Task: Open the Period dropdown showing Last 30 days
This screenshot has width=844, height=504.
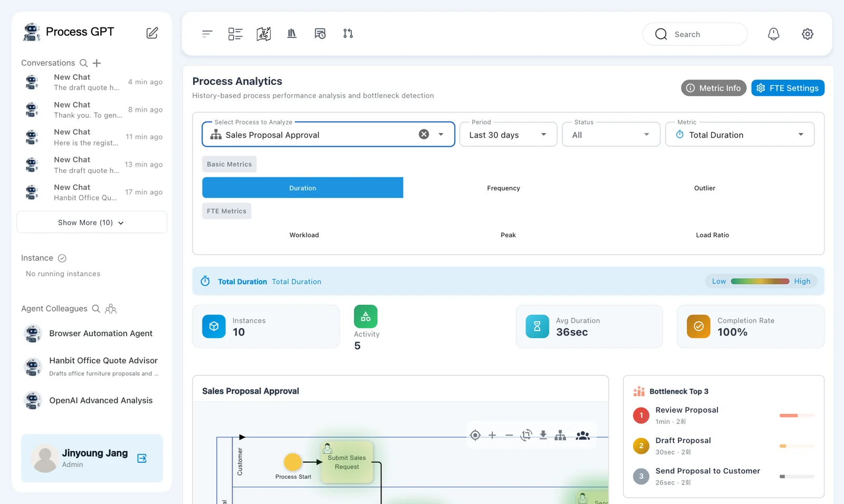Action: coord(509,134)
